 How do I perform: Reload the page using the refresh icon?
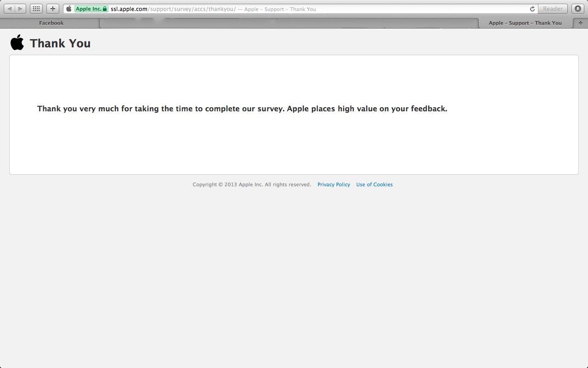[532, 9]
